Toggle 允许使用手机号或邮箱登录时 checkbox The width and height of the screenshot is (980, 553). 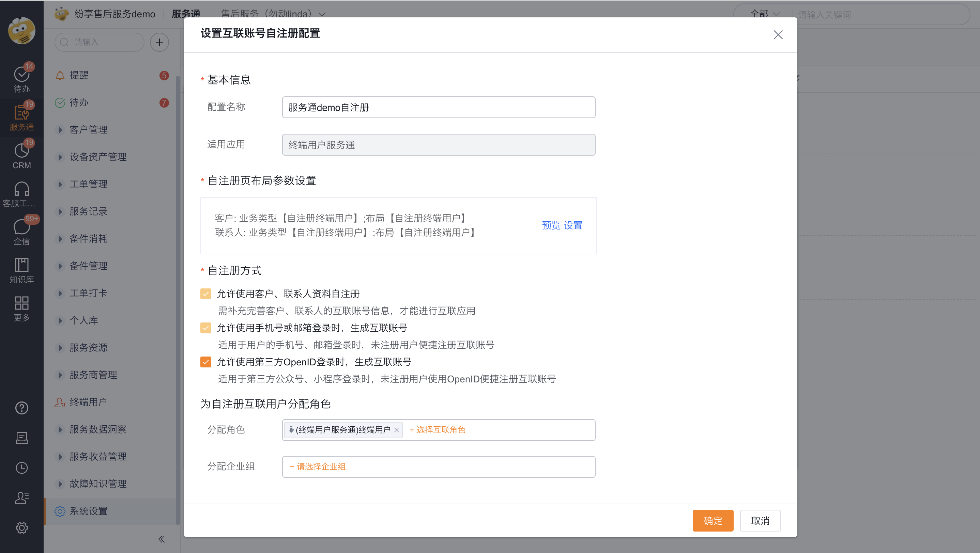pos(206,328)
